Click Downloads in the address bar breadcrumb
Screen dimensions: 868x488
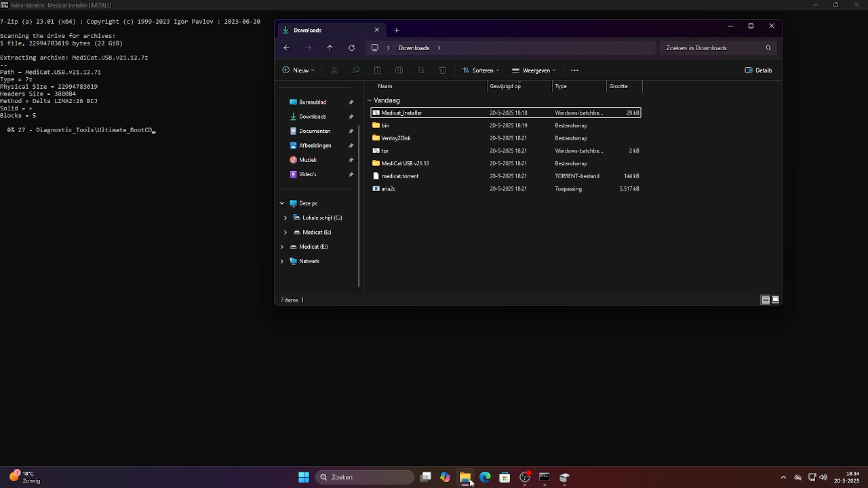(414, 48)
